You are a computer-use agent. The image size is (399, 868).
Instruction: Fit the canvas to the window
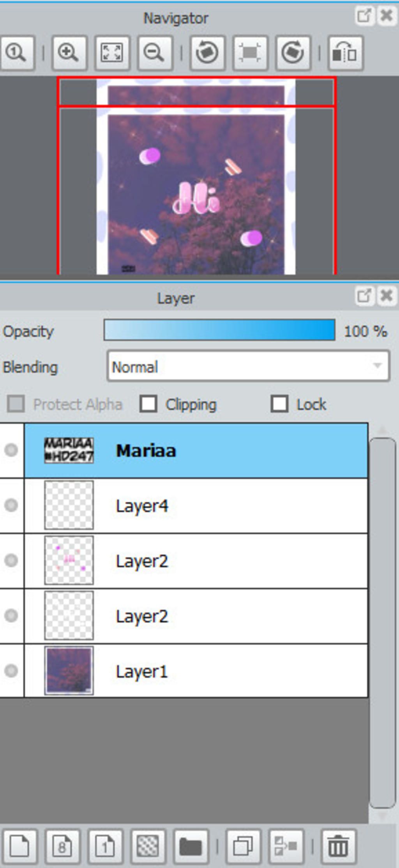click(x=112, y=53)
